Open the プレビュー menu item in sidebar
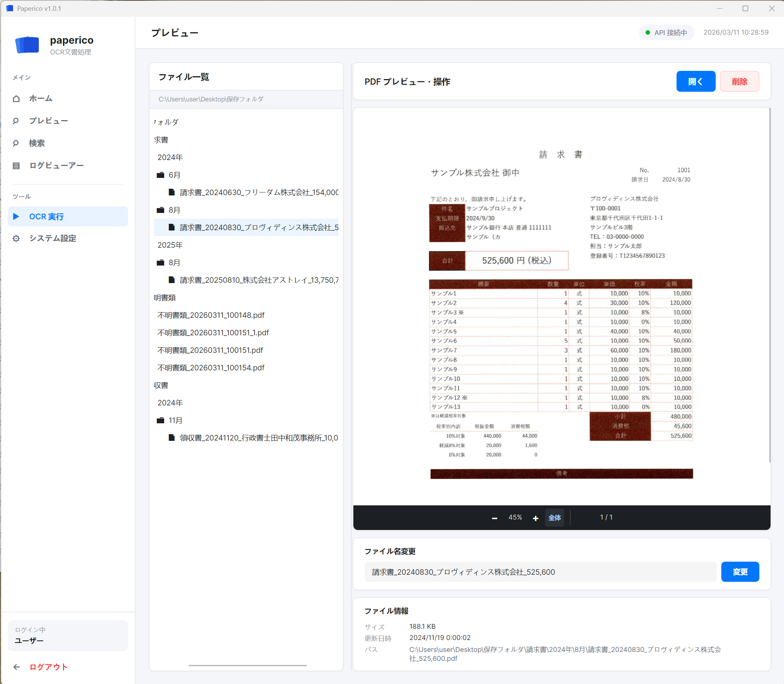 pos(49,121)
